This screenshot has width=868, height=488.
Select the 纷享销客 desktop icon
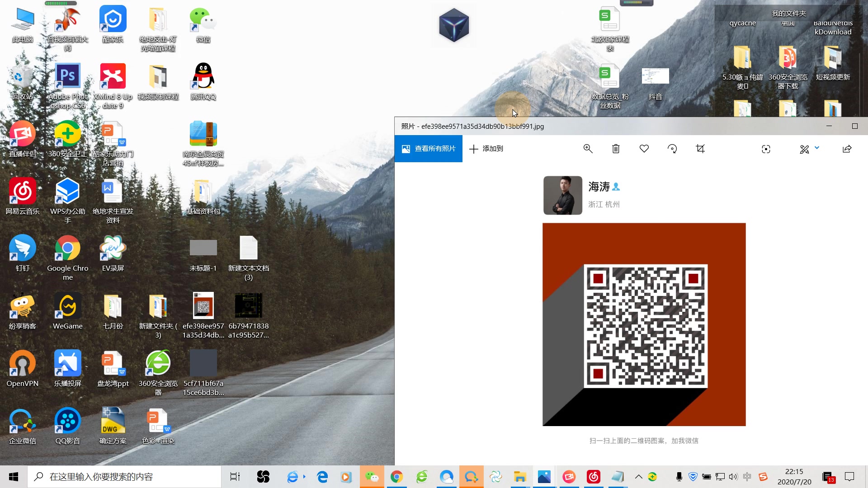tap(23, 311)
